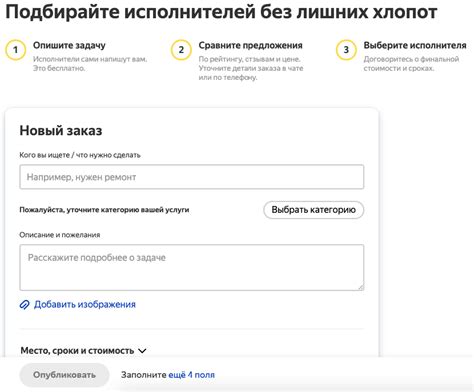The height and width of the screenshot is (392, 474).
Task: Click the 'Опишите задачу' step title
Action: click(69, 45)
